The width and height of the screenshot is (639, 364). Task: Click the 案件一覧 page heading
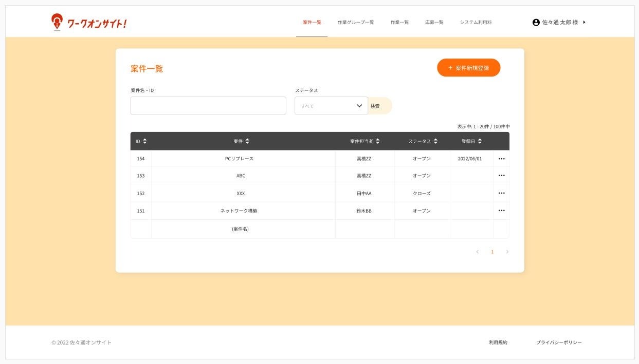pos(147,69)
